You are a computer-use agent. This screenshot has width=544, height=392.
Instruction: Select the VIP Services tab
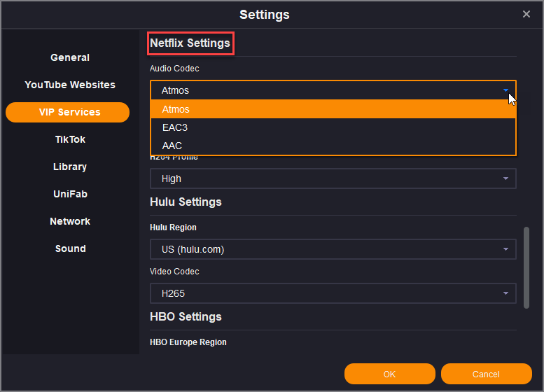click(68, 112)
